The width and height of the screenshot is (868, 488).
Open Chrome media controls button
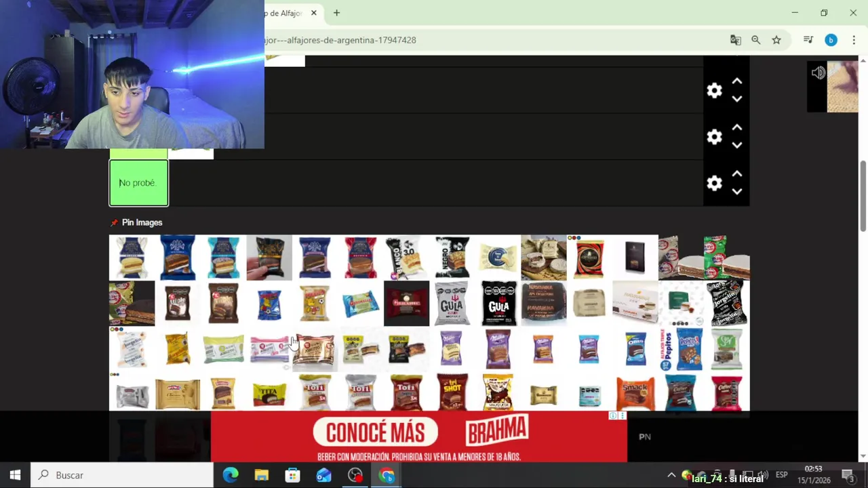pos(808,40)
